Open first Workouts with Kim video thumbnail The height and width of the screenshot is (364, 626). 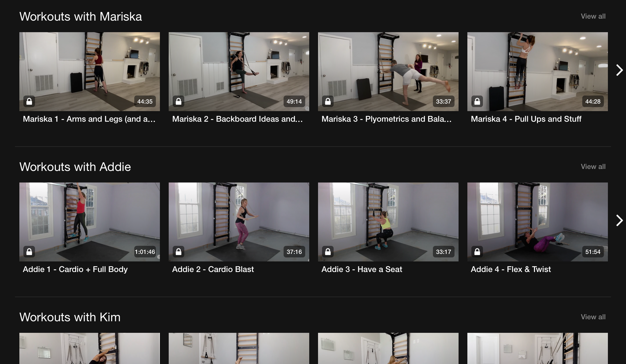[90, 348]
